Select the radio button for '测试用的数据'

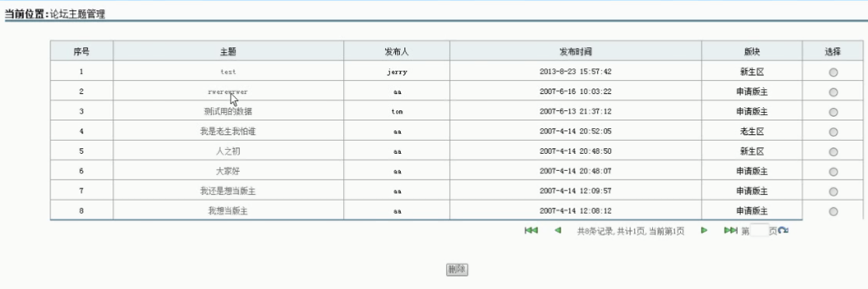pos(833,112)
